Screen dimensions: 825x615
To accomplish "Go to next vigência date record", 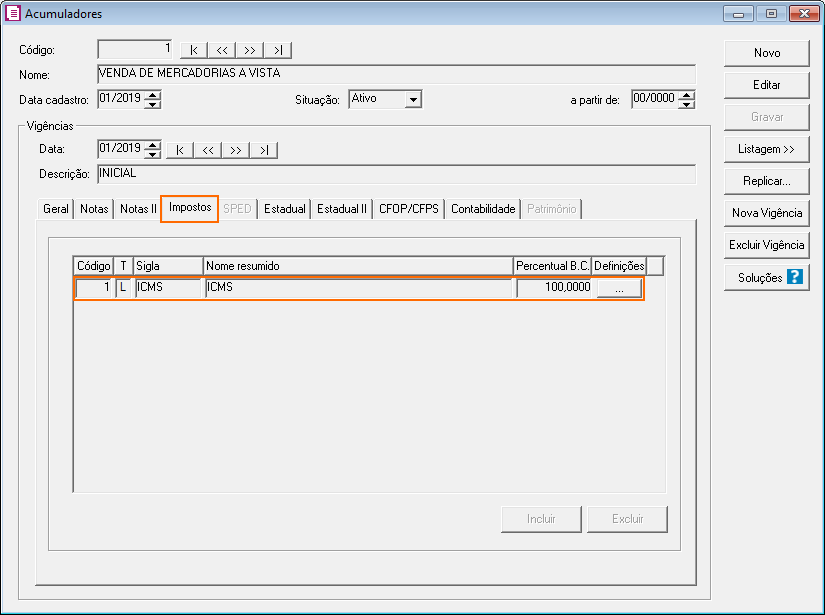I will [x=236, y=150].
